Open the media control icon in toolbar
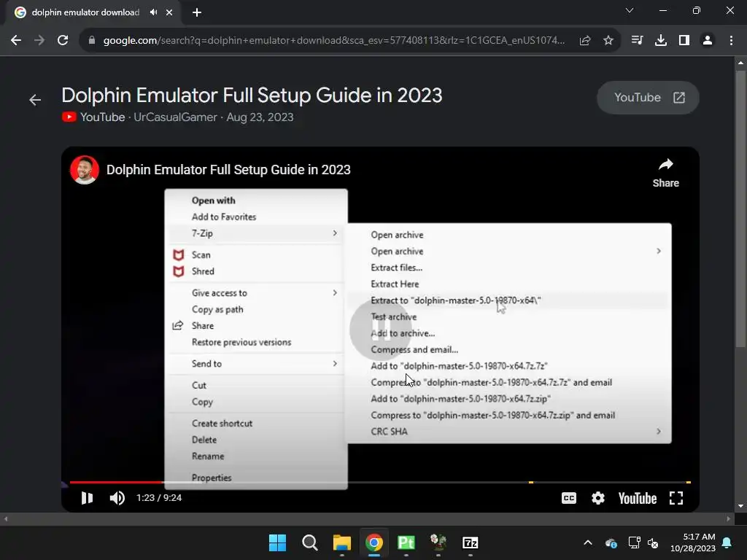This screenshot has height=560, width=747. 637,41
